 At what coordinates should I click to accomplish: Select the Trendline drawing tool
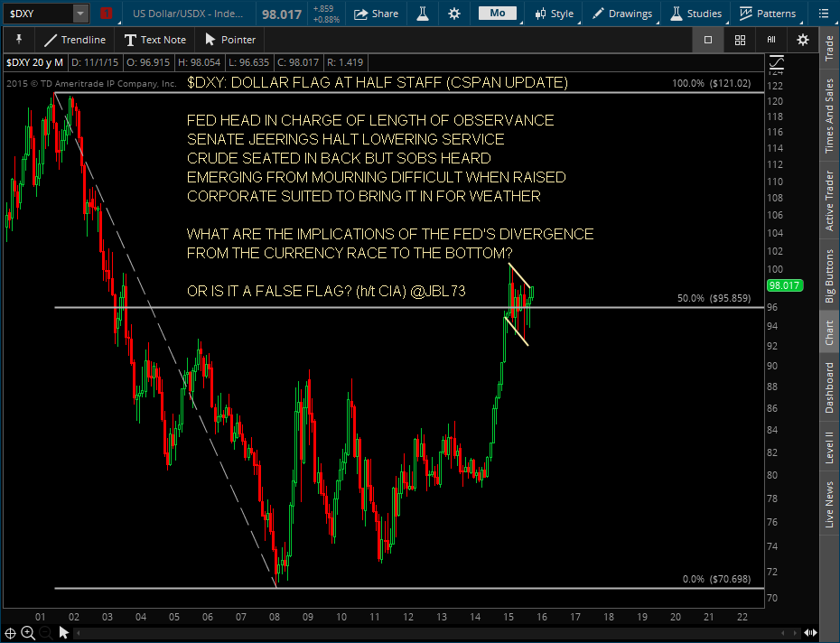coord(76,40)
